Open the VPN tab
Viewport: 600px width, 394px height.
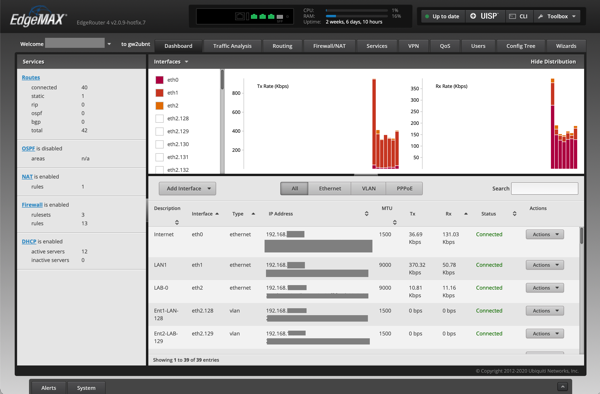point(413,46)
